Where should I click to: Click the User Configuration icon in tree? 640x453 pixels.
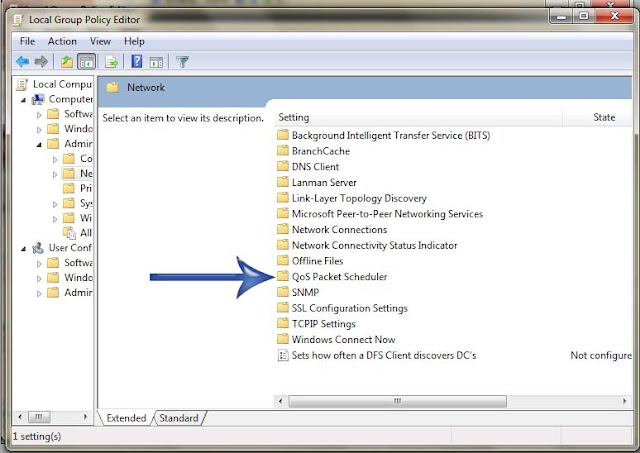38,248
